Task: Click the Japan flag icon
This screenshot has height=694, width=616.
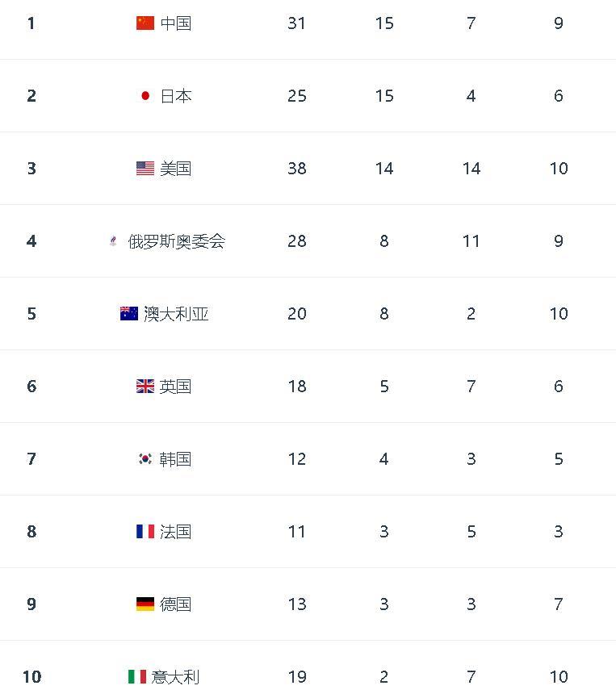Action: click(x=145, y=95)
